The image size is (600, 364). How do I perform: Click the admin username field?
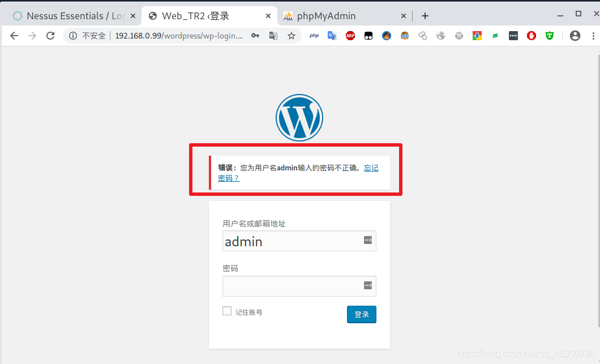click(299, 241)
